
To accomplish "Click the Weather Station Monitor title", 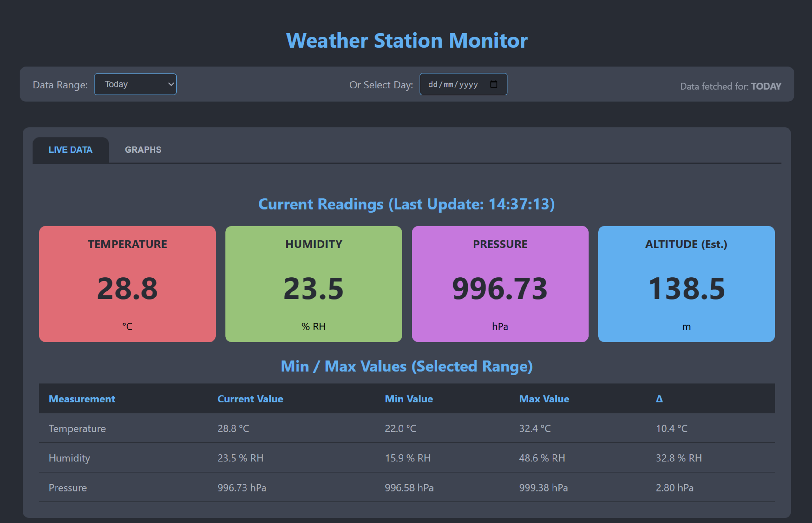I will tap(407, 40).
